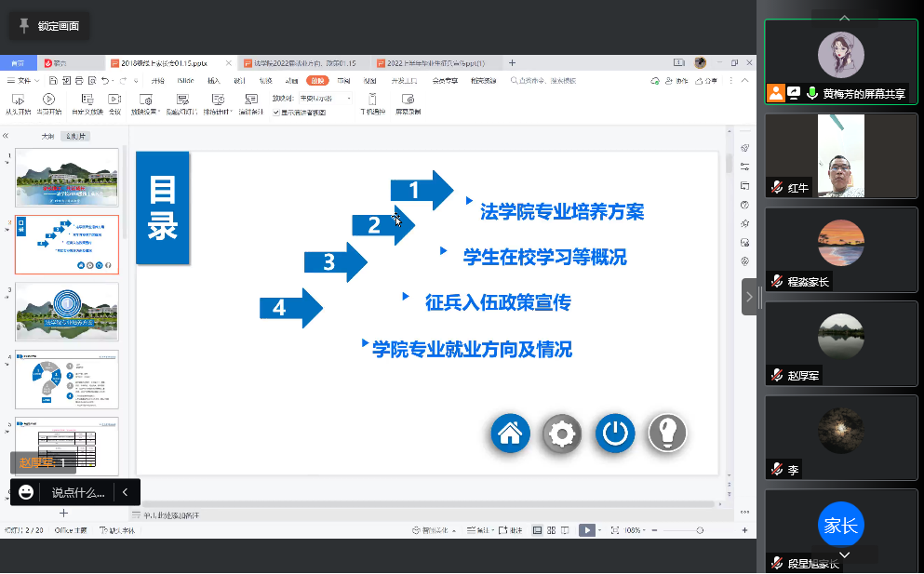Open the emoji picker in chat bar

(x=26, y=492)
